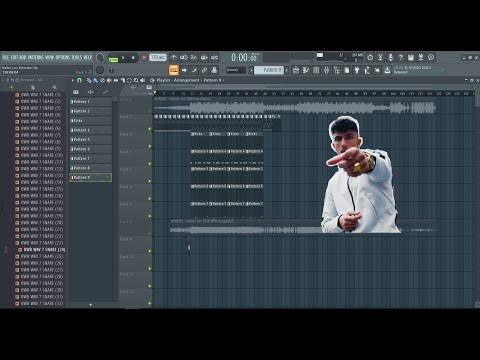The height and width of the screenshot is (360, 480).
Task: Open the EDIT menu
Action: pyautogui.click(x=14, y=57)
